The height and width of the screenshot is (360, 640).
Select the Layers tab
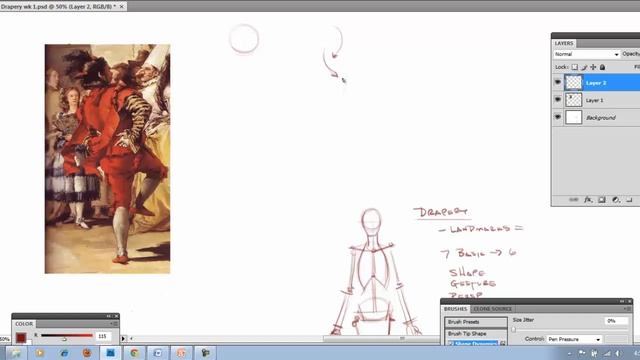click(564, 43)
